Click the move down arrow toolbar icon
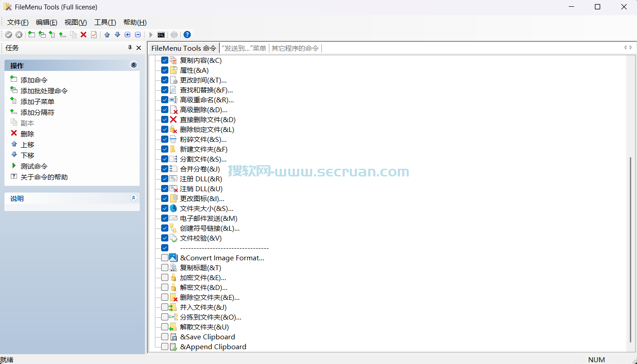 coord(118,35)
